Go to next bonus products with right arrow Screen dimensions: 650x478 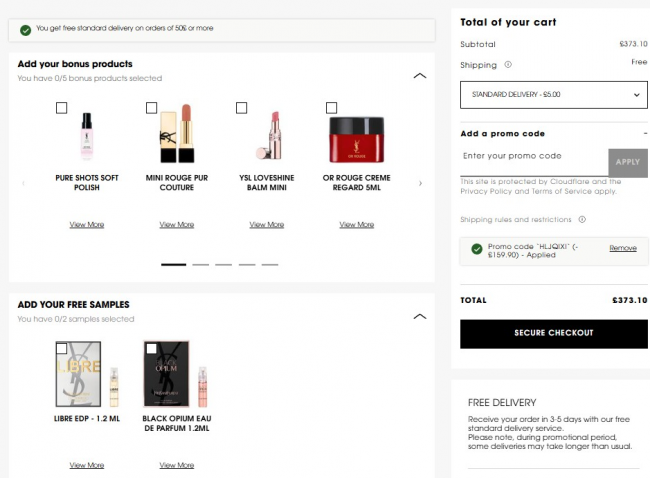(420, 183)
